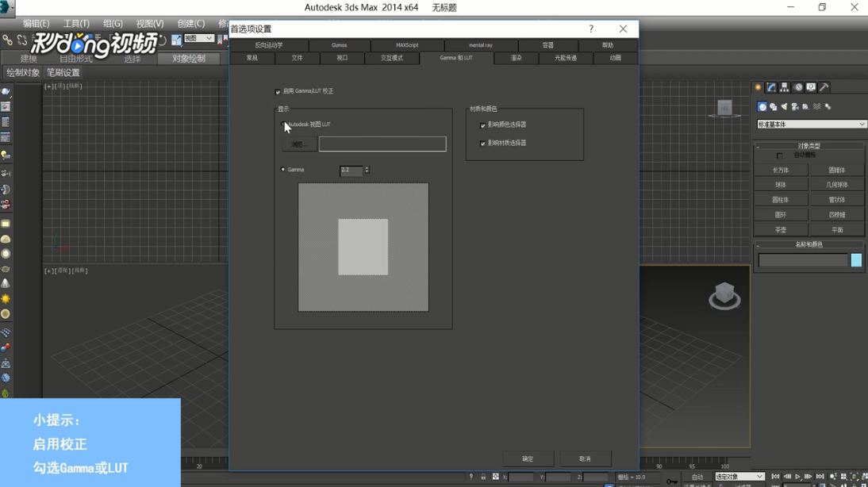Select the Cameras category icon
The height and width of the screenshot is (487, 868).
pos(795,107)
